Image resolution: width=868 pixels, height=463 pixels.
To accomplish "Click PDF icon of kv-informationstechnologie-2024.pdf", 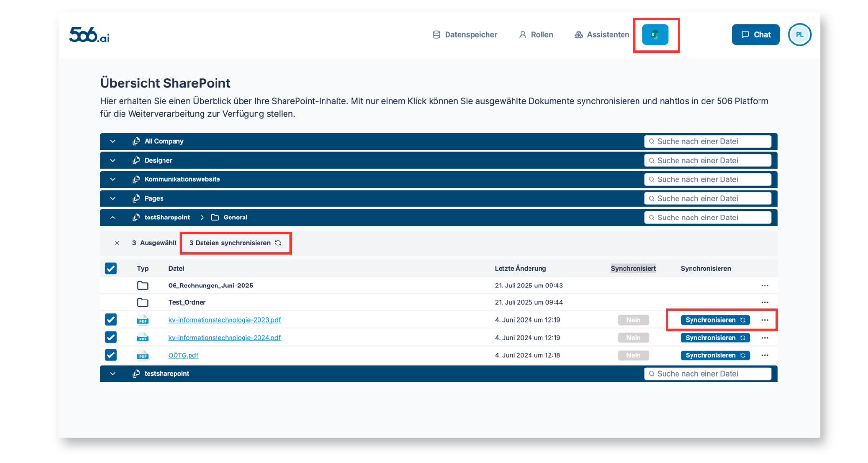I will [x=143, y=338].
